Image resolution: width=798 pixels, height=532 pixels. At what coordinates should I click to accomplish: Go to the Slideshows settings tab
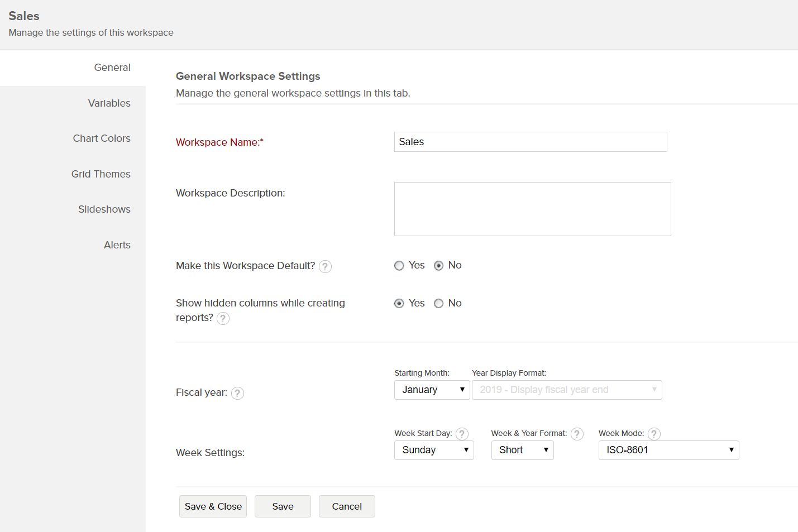104,209
